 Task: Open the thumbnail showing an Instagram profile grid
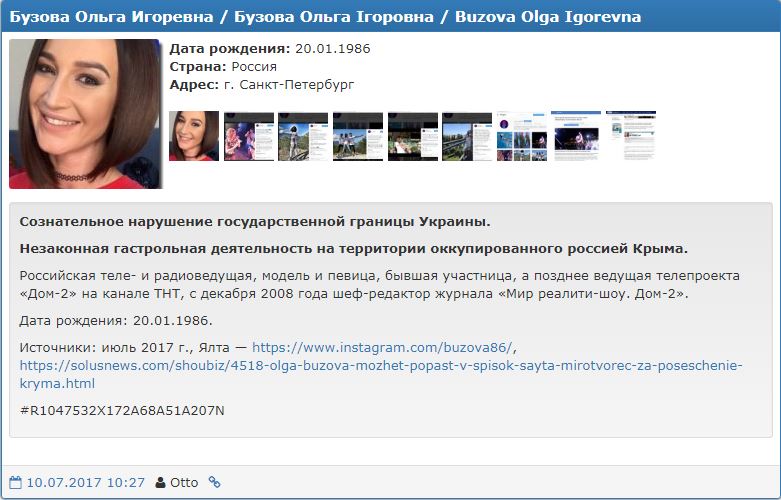521,136
